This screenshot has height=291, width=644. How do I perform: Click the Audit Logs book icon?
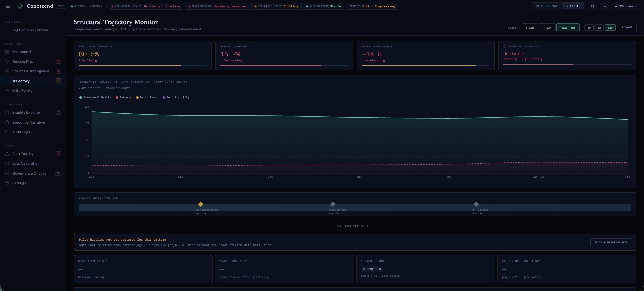click(7, 132)
